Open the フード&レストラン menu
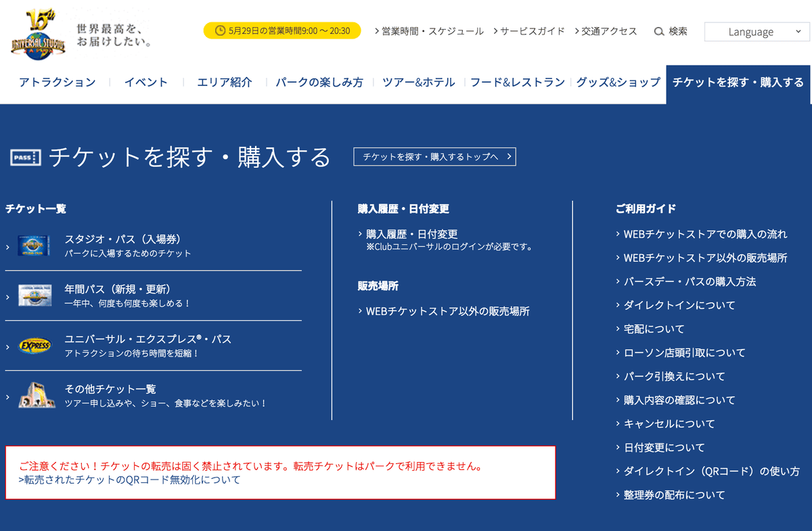Screen dimensions: 812x531 (x=517, y=83)
